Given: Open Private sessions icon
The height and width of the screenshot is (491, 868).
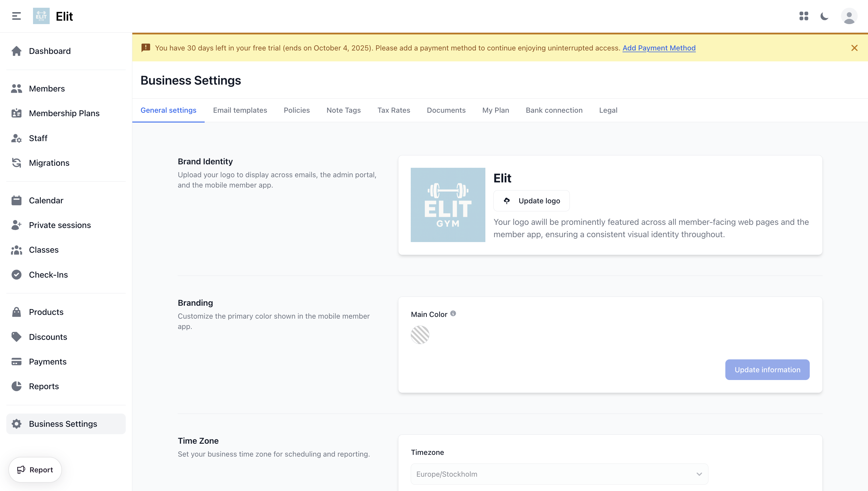Looking at the screenshot, I should pos(16,225).
